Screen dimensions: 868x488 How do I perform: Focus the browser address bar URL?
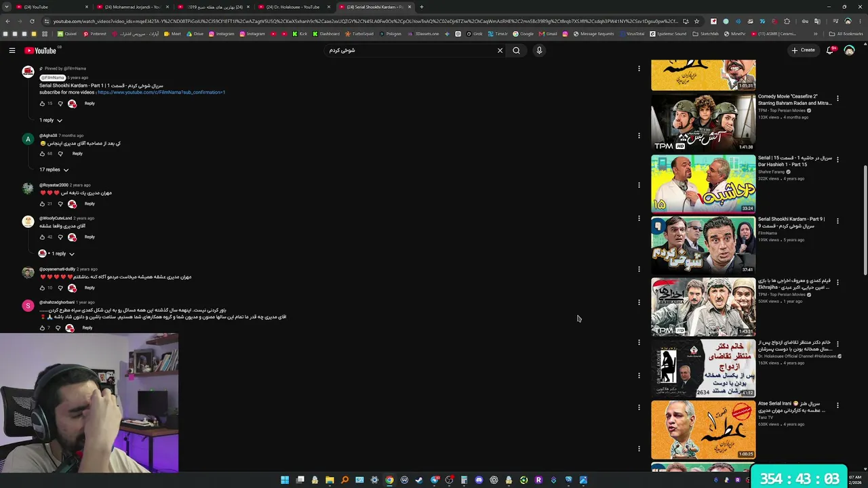[365, 21]
